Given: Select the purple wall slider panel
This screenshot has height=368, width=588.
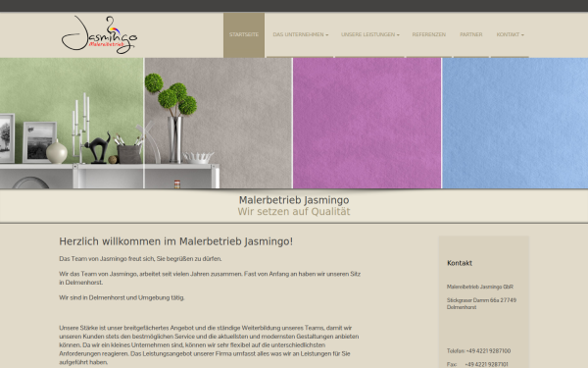Looking at the screenshot, I should pyautogui.click(x=367, y=123).
